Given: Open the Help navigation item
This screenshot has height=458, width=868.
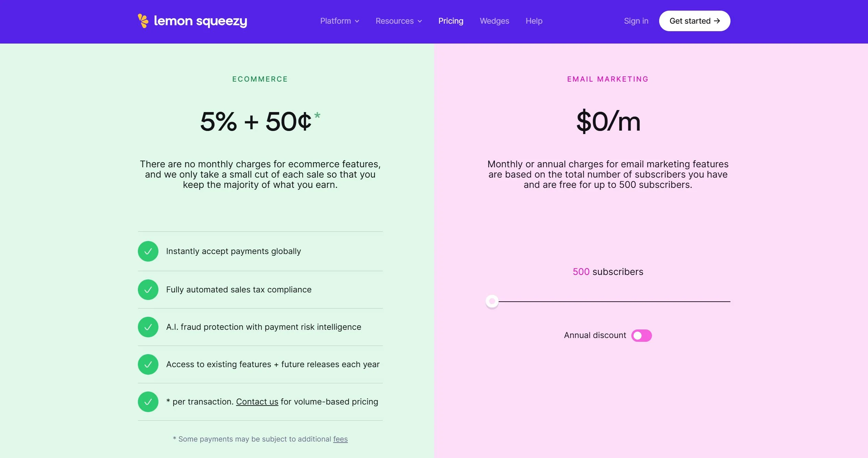Looking at the screenshot, I should click(x=534, y=21).
